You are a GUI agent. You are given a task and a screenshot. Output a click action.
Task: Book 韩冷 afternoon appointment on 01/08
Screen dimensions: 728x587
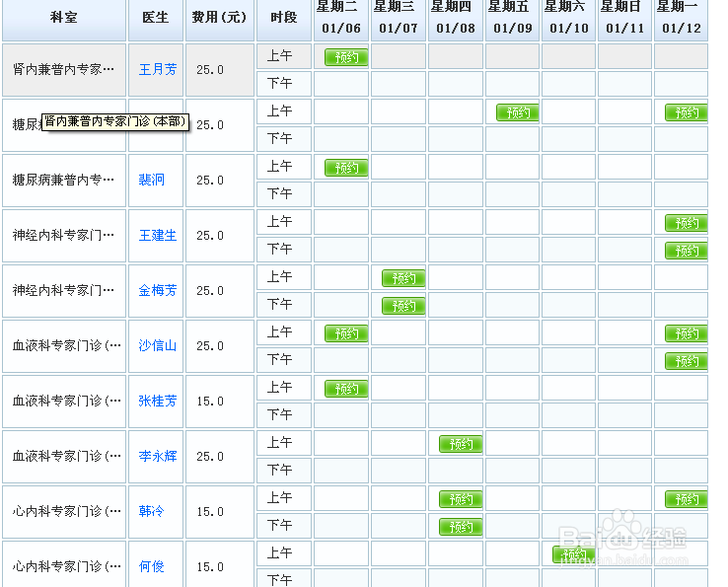coord(461,527)
